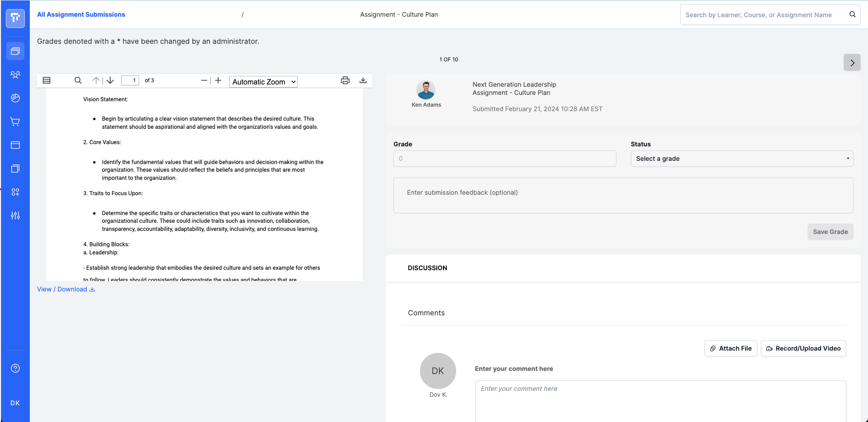Zoom in with the plus icon

218,80
